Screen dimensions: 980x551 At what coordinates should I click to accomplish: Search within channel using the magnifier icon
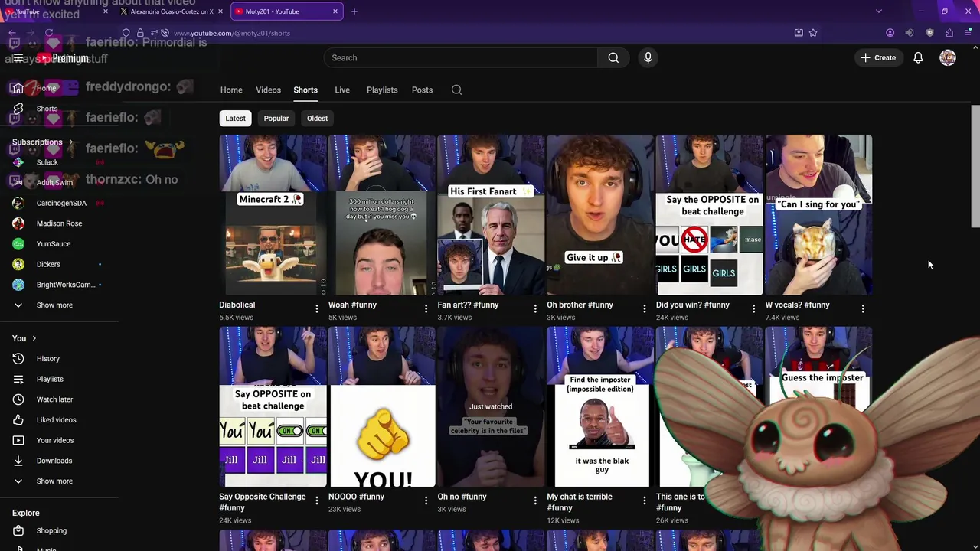(x=457, y=90)
